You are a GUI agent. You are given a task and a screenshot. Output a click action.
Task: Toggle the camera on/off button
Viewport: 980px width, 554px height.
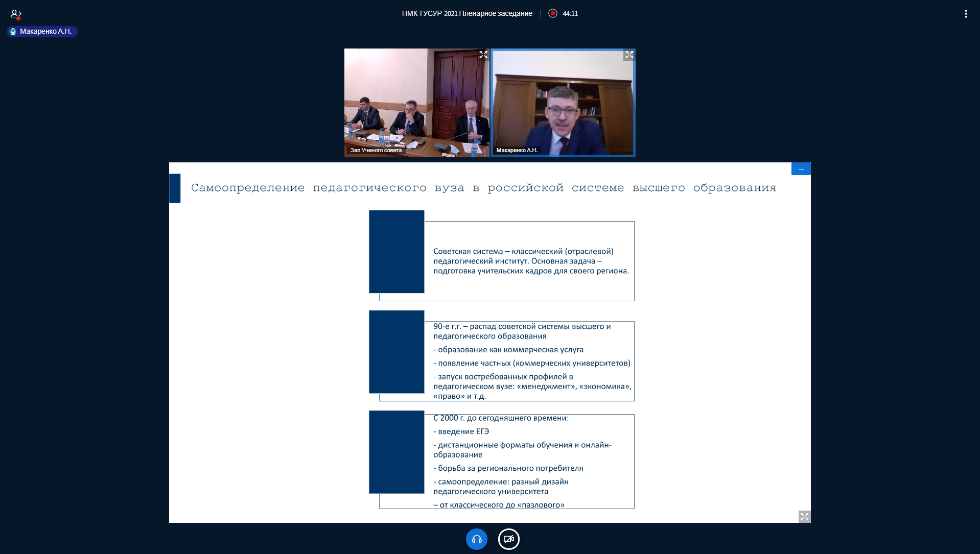pyautogui.click(x=508, y=539)
